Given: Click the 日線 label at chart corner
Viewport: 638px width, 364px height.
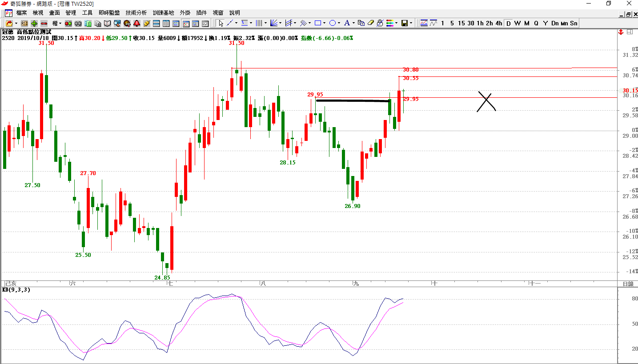Looking at the screenshot, I should (x=628, y=284).
